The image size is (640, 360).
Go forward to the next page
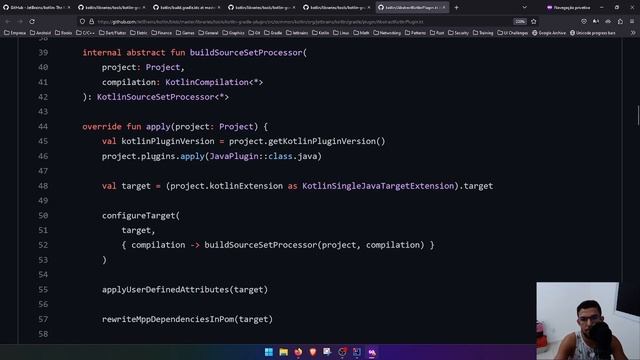pyautogui.click(x=20, y=21)
